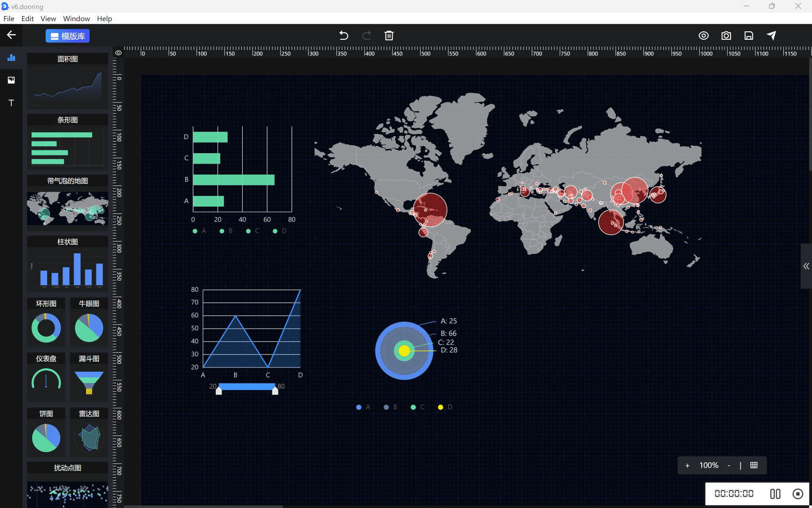Open the Edit menu
This screenshot has height=508, width=812.
[27, 19]
